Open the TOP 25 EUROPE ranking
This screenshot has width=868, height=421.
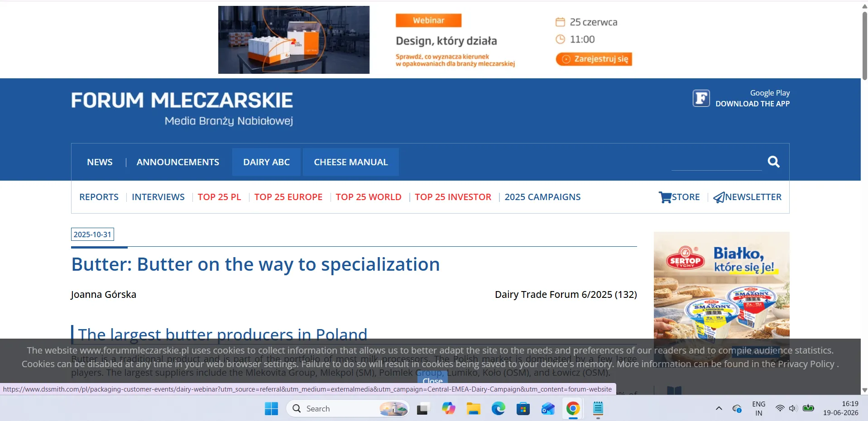pyautogui.click(x=288, y=197)
